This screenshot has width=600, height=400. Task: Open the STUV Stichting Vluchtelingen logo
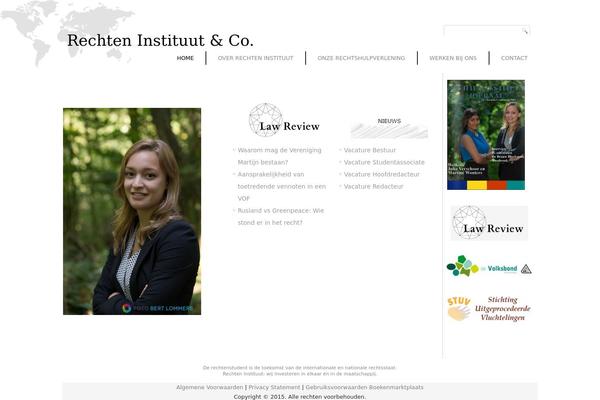click(489, 309)
